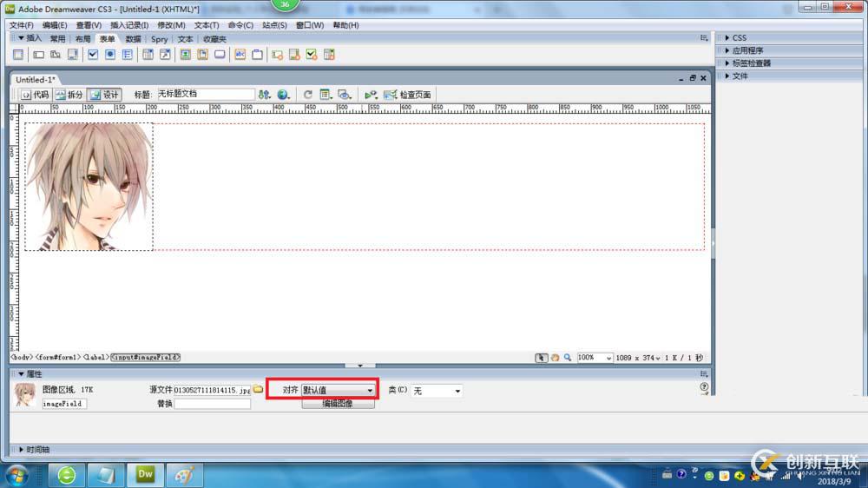Select the <label> tag in tag selector
This screenshot has width=868, height=488.
[96, 357]
